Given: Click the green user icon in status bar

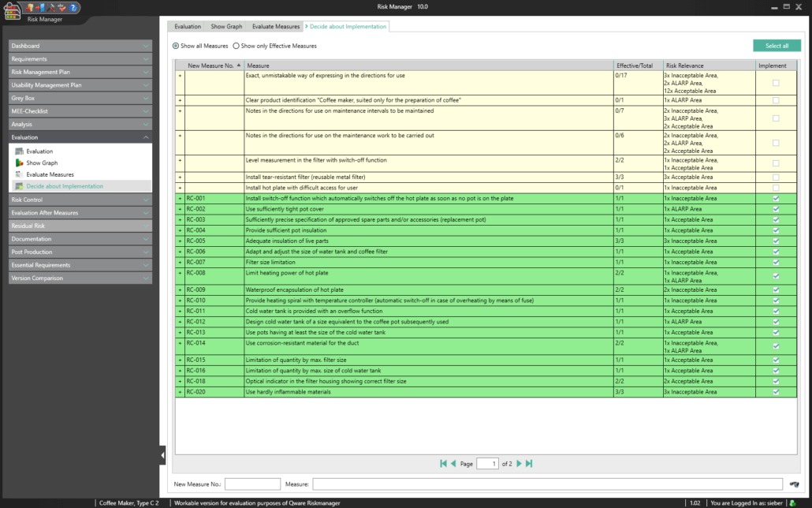Looking at the screenshot, I should click(792, 502).
